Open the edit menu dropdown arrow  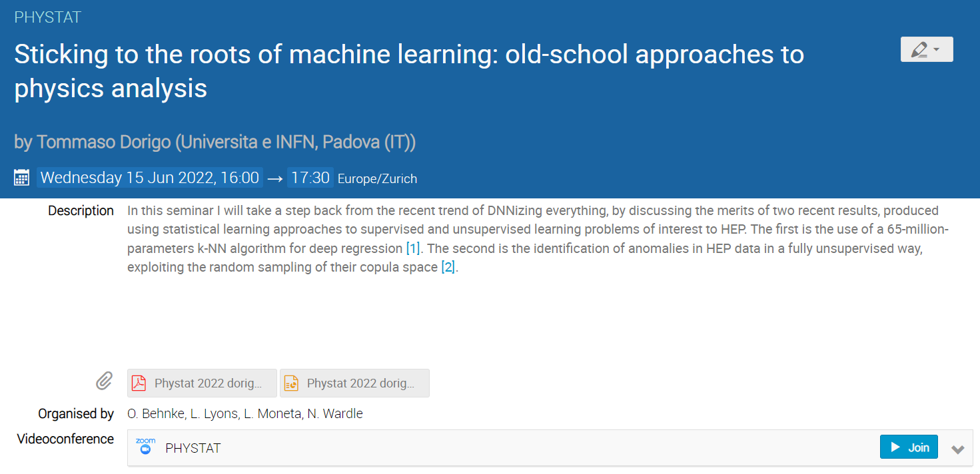[x=937, y=50]
